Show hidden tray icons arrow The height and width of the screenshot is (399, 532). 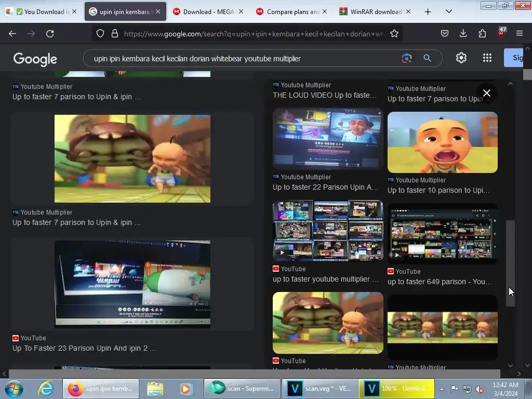[x=442, y=389]
